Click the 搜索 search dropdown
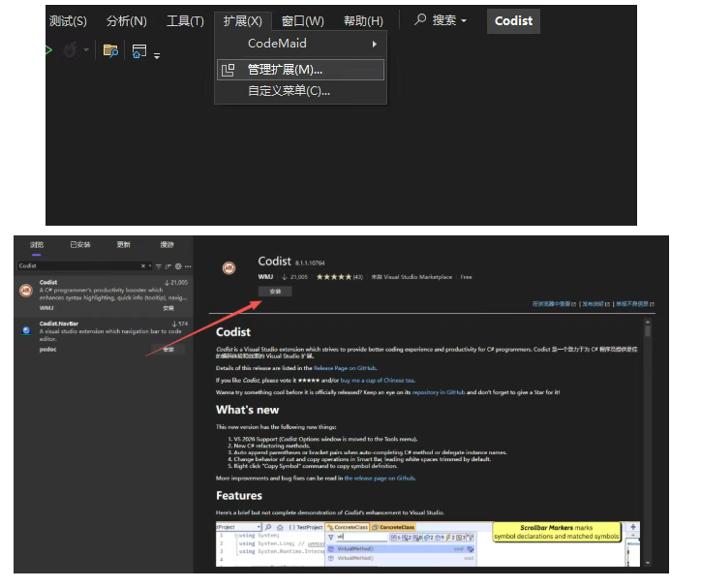The height and width of the screenshot is (588, 702). tap(441, 20)
